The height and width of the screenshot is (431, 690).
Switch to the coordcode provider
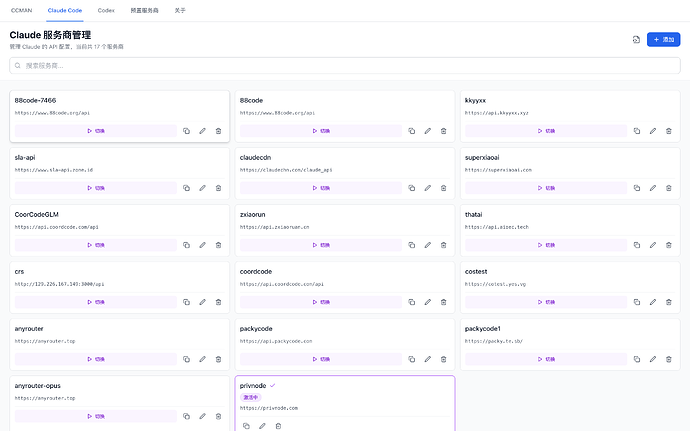(x=321, y=302)
